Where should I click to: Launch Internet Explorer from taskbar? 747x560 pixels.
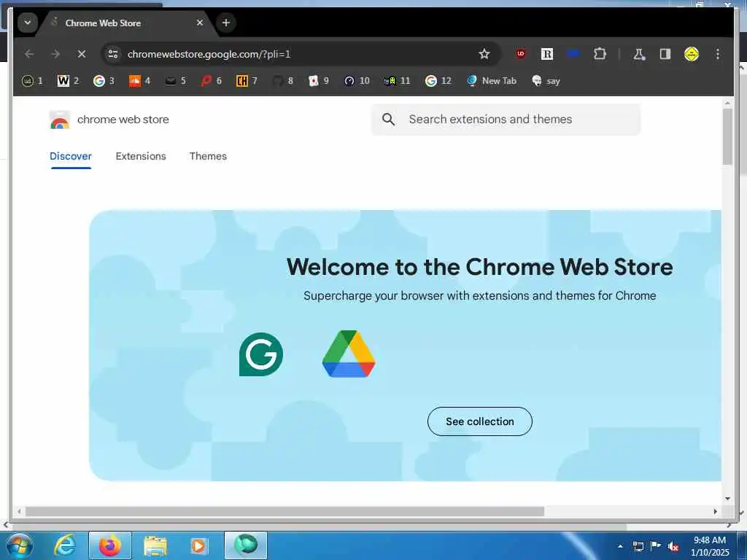(x=65, y=545)
